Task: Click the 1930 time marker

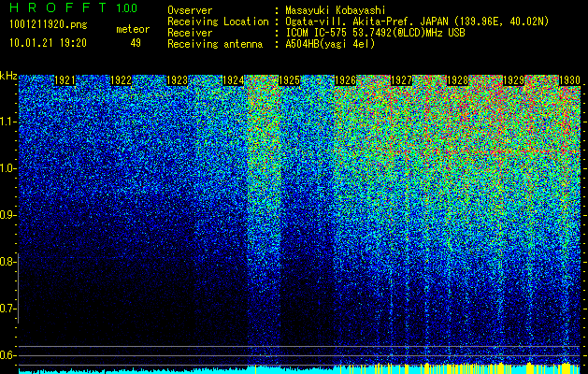Action: (569, 80)
